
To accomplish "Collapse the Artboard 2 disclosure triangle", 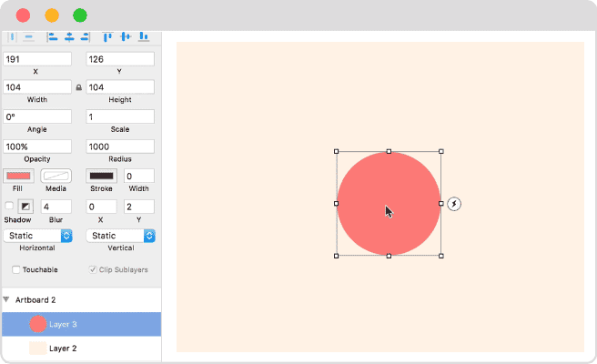I will click(6, 299).
